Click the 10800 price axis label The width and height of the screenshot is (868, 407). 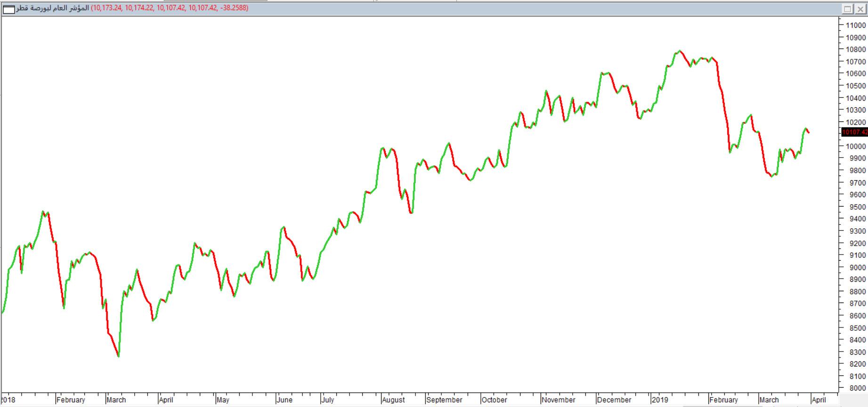(856, 50)
